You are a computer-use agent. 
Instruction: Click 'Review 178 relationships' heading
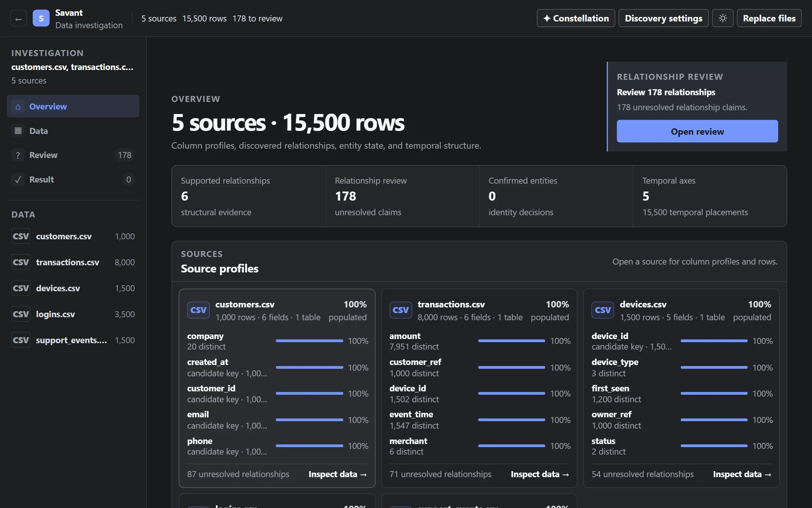[x=666, y=92]
